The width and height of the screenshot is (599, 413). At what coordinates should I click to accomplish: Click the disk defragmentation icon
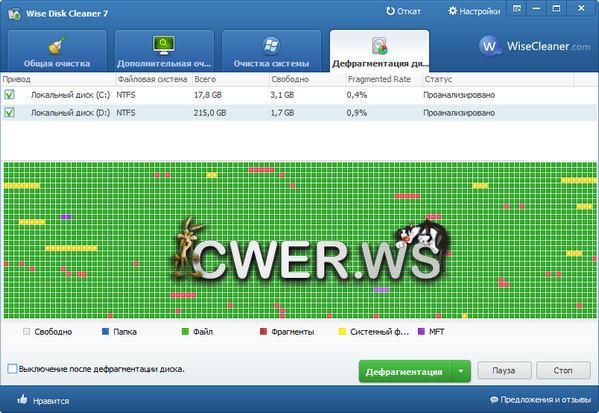pyautogui.click(x=380, y=45)
